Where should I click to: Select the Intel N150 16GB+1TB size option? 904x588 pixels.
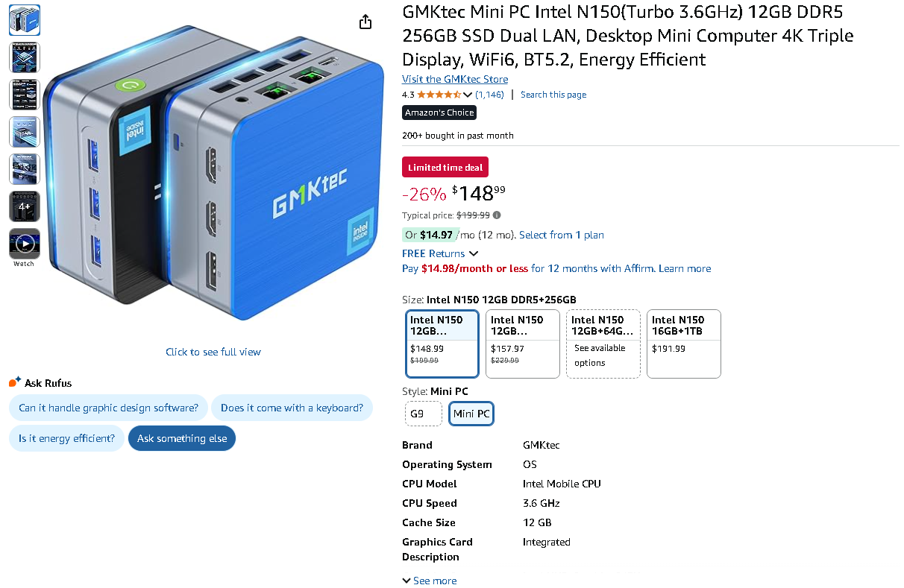(684, 344)
